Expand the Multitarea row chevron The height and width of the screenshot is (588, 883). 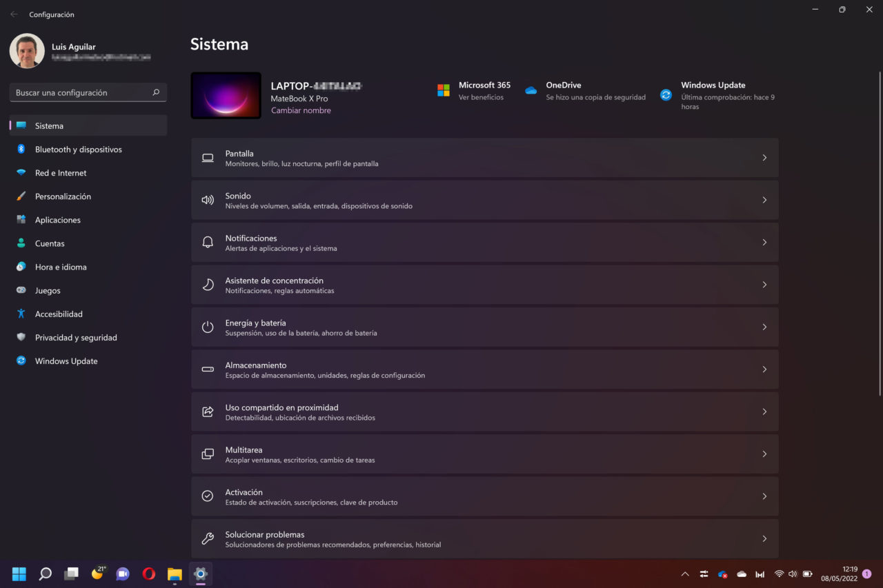tap(764, 454)
